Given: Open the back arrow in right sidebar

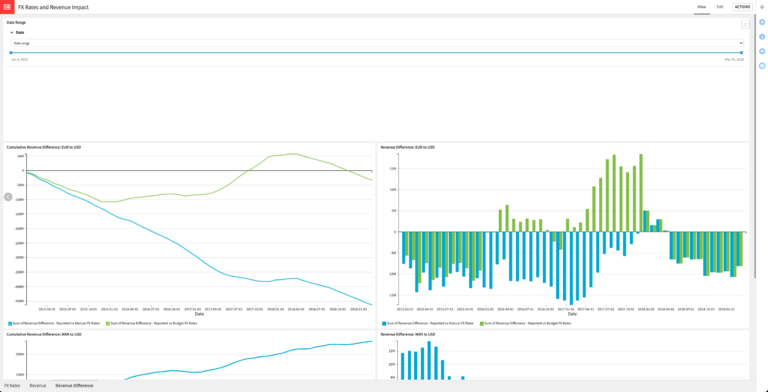Looking at the screenshot, I should pos(762,7).
